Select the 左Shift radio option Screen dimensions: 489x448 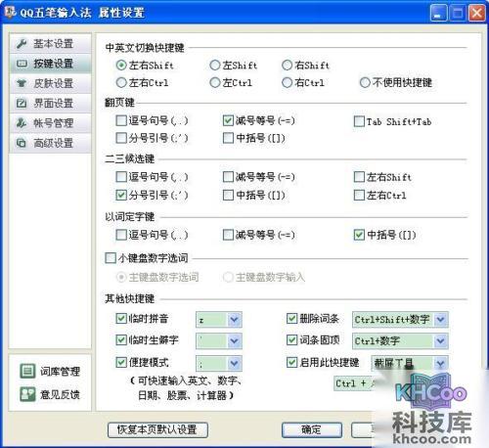(215, 66)
